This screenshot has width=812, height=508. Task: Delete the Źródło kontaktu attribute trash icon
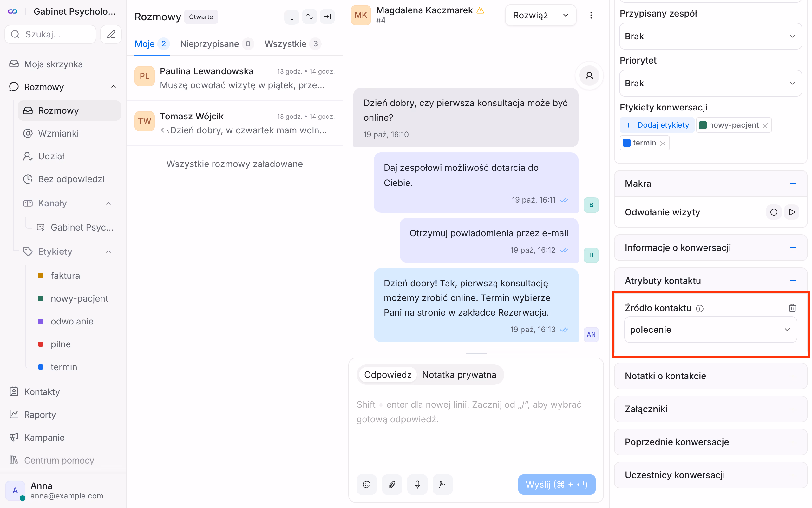(792, 308)
